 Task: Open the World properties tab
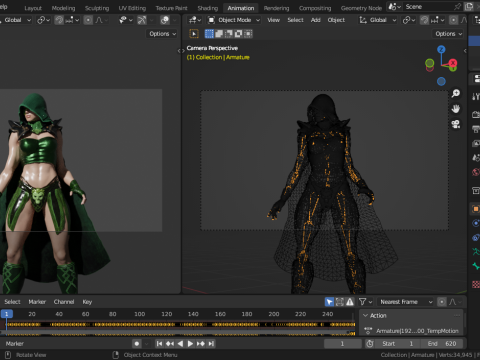coord(476,172)
